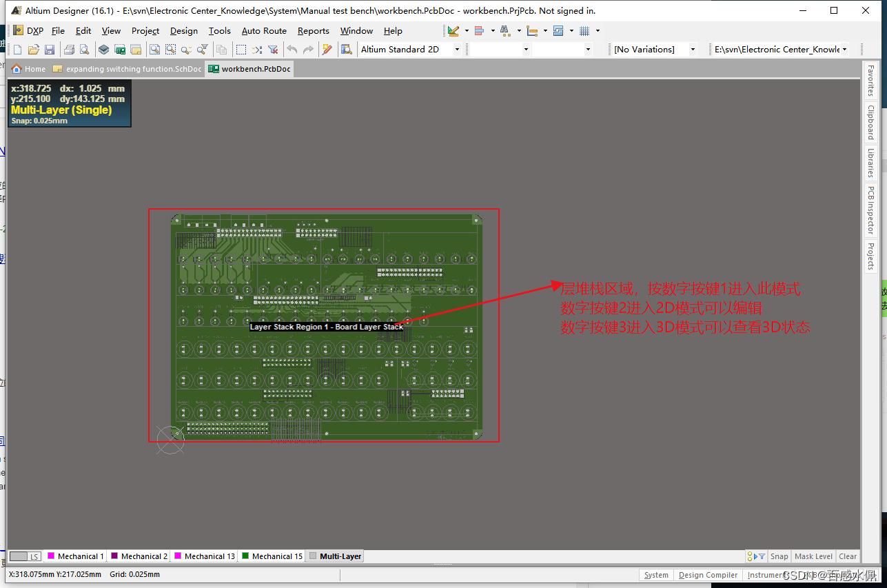The width and height of the screenshot is (887, 588).
Task: Click the Mask Level button
Action: (813, 556)
